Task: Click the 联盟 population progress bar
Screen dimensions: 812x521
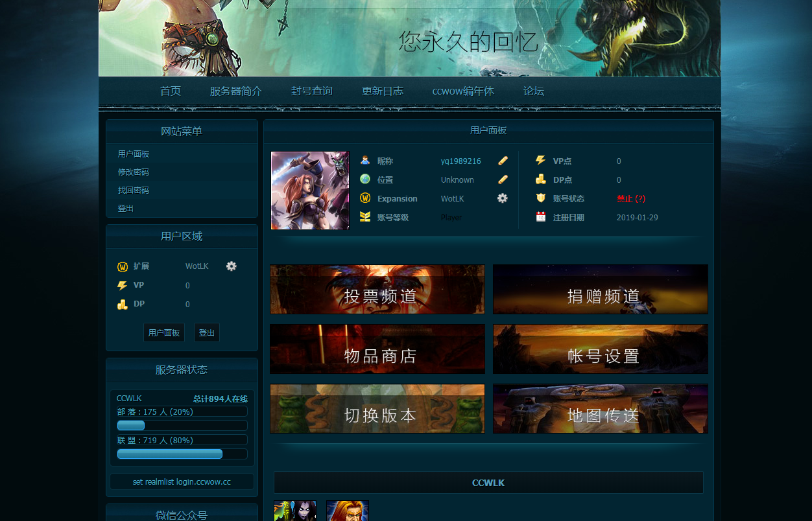Action: (182, 454)
